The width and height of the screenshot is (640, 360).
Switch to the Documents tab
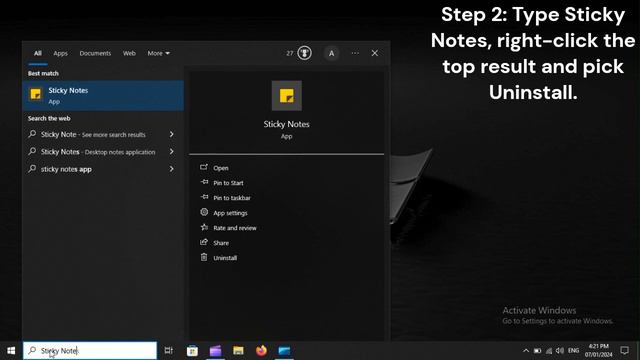click(95, 53)
